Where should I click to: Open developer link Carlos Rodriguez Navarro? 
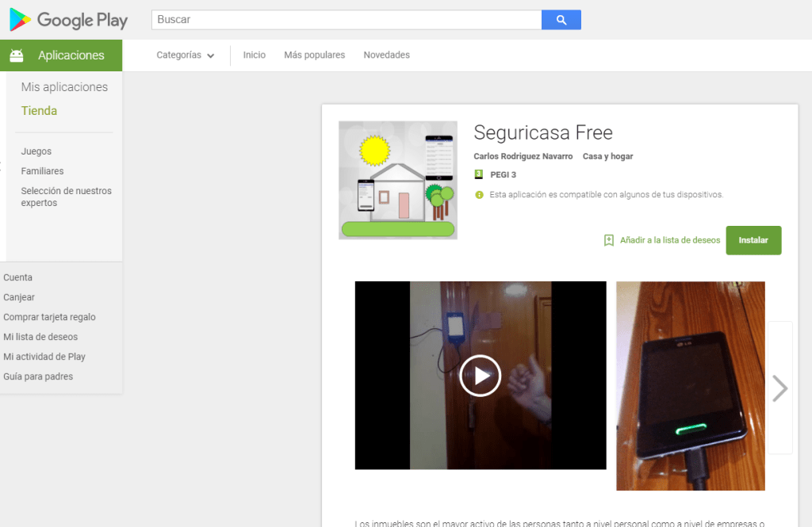[x=523, y=156]
